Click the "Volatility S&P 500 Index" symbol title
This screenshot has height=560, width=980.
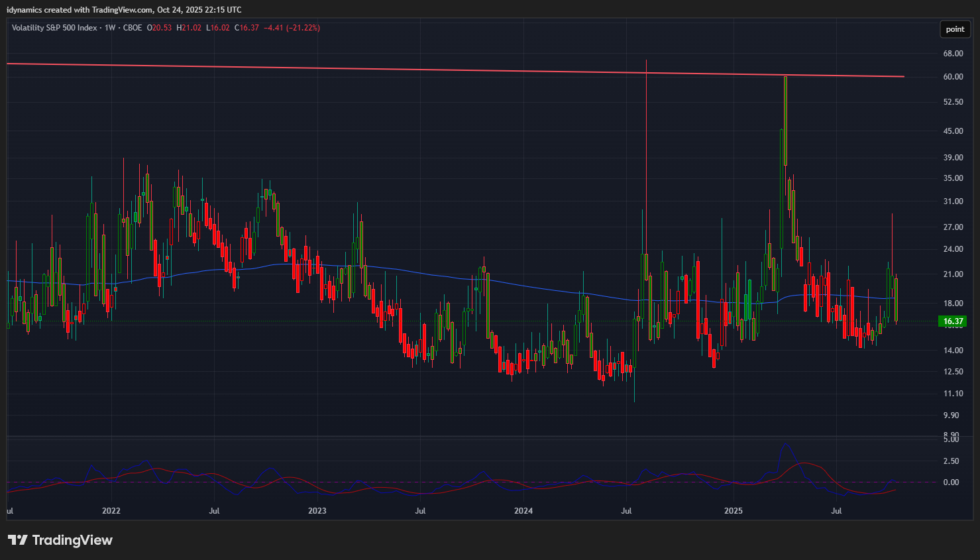coord(54,28)
